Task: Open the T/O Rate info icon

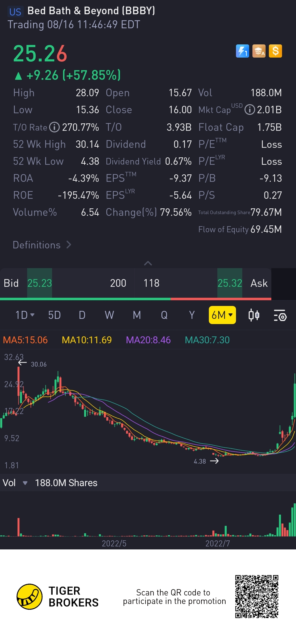Action: point(54,127)
